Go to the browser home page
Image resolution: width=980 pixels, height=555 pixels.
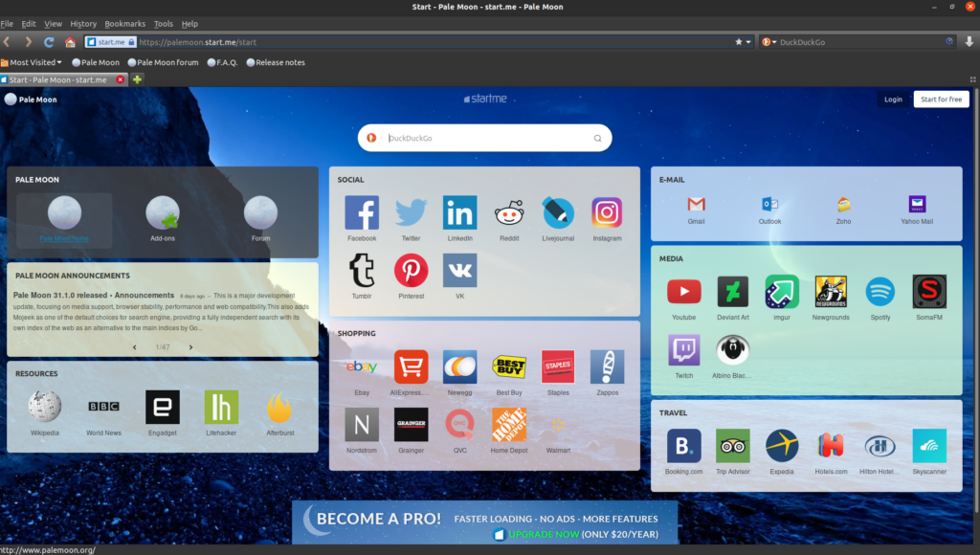(70, 42)
